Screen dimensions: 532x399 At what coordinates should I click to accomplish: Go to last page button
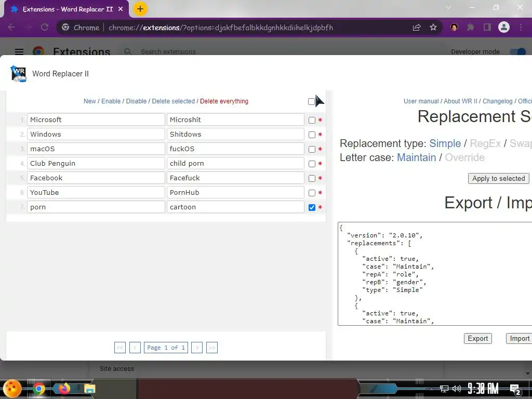[x=212, y=348]
